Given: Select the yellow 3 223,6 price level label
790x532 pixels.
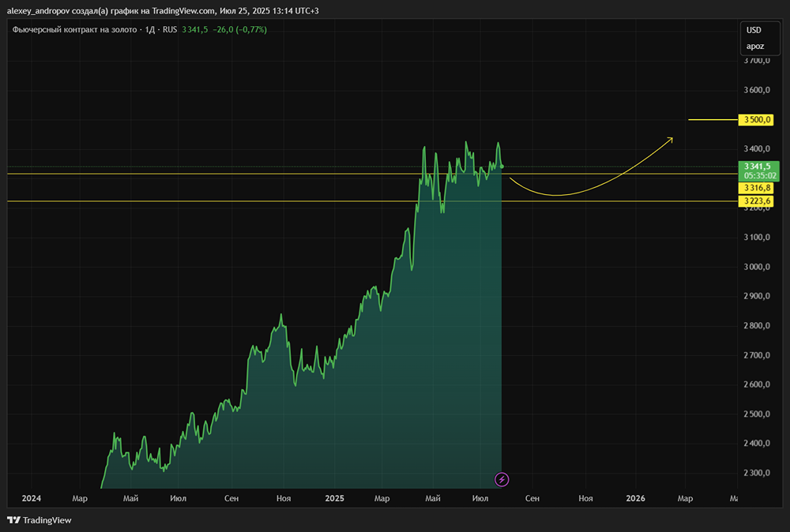Looking at the screenshot, I should (756, 201).
